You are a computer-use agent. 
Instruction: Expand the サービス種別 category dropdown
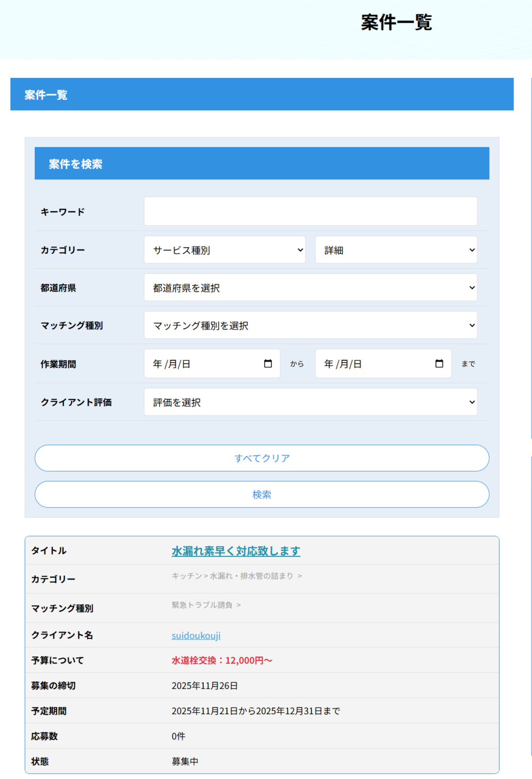click(x=225, y=250)
